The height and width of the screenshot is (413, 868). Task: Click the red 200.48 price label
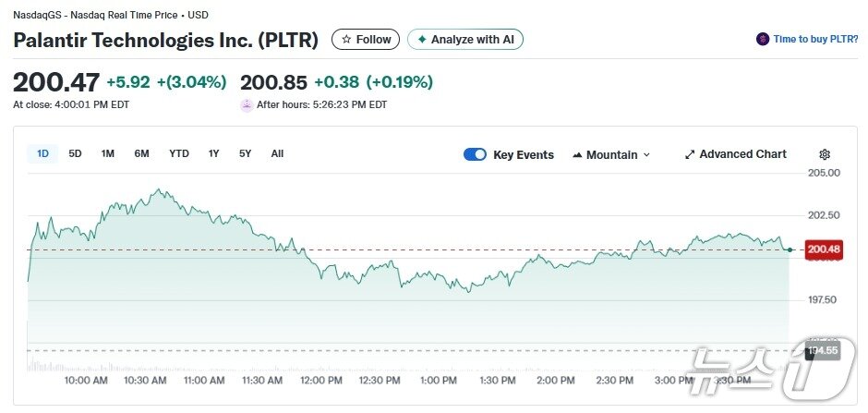click(823, 249)
